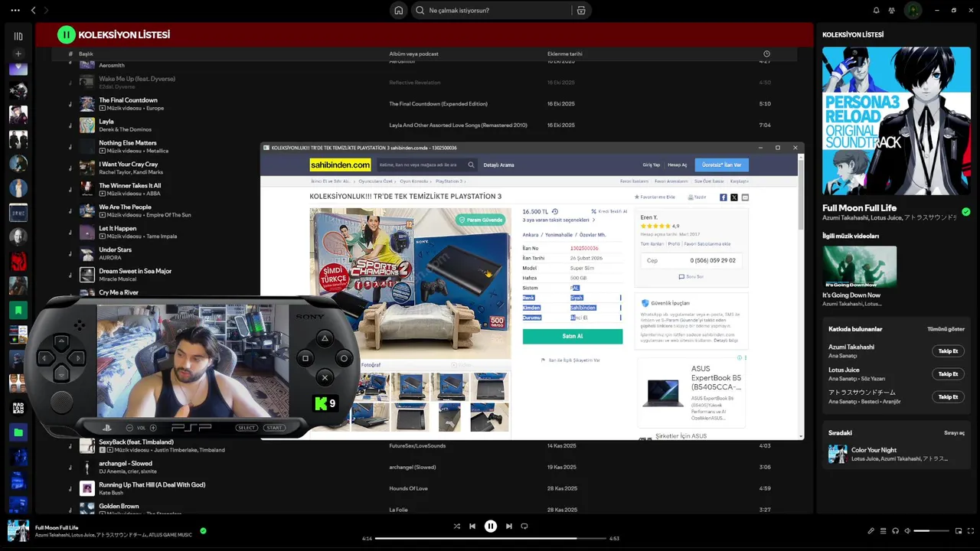The height and width of the screenshot is (551, 980).
Task: Open Persona3 Reload album art
Action: point(897,121)
